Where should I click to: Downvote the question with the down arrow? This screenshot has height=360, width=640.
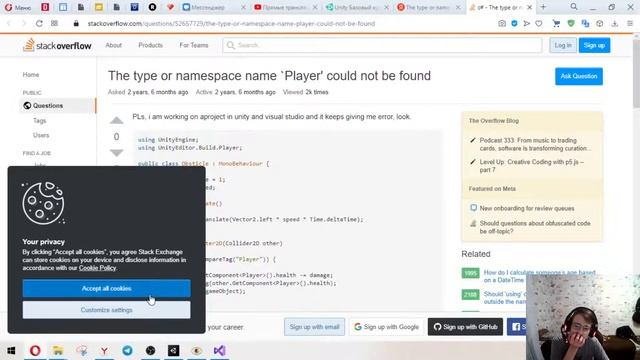pyautogui.click(x=116, y=153)
